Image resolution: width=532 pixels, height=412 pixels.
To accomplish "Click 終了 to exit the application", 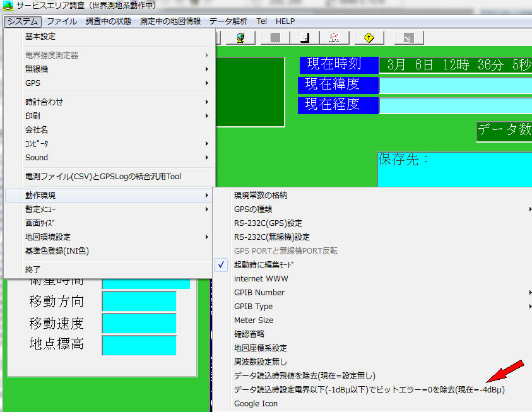I will (33, 269).
